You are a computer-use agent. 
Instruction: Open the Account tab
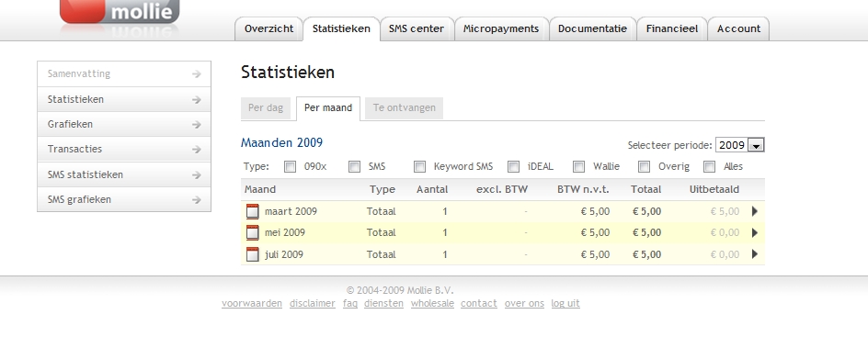738,28
